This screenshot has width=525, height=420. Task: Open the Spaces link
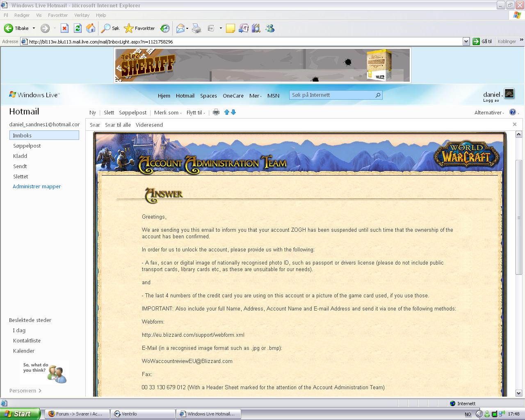[x=208, y=96]
